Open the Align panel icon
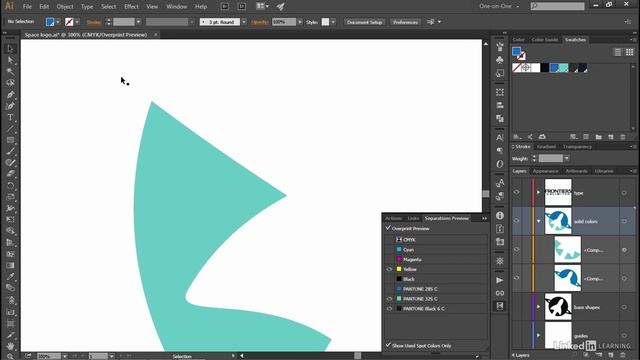Image resolution: width=640 pixels, height=360 pixels. 500,105
